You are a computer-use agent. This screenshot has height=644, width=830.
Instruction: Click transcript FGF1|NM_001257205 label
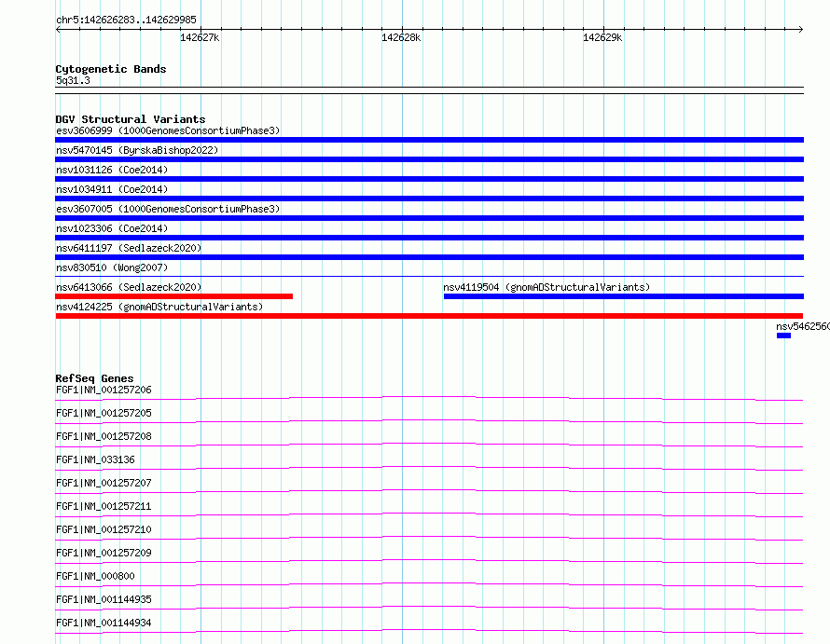pyautogui.click(x=104, y=413)
